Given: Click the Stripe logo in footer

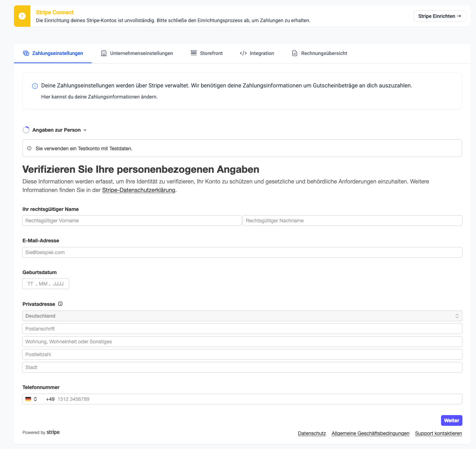Looking at the screenshot, I should [53, 432].
